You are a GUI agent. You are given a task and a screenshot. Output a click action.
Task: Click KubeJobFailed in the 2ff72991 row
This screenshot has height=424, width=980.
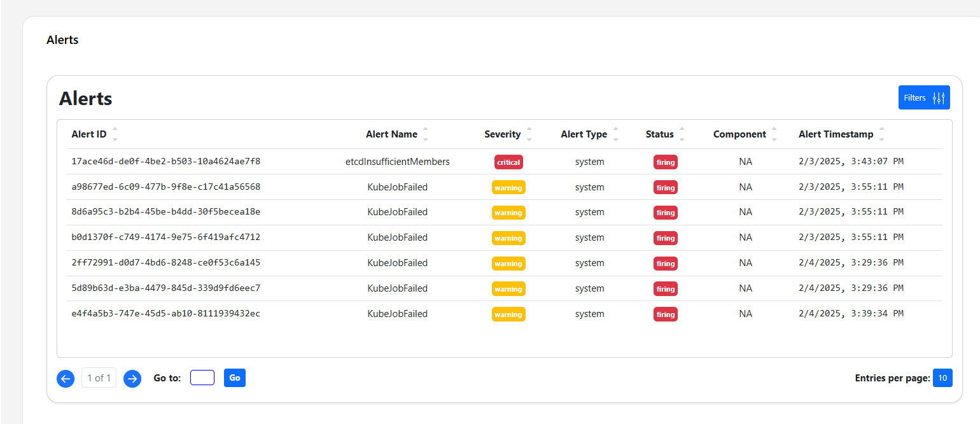coord(398,263)
